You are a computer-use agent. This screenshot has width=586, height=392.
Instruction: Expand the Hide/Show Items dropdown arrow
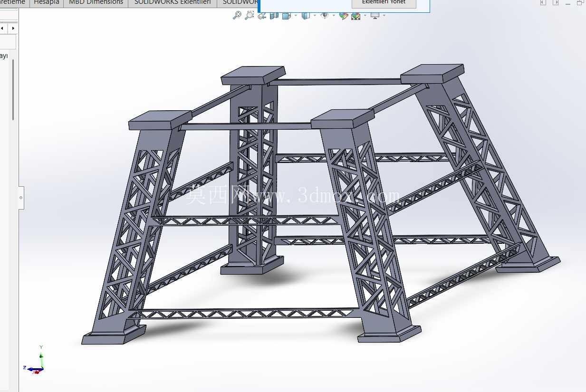pyautogui.click(x=334, y=15)
